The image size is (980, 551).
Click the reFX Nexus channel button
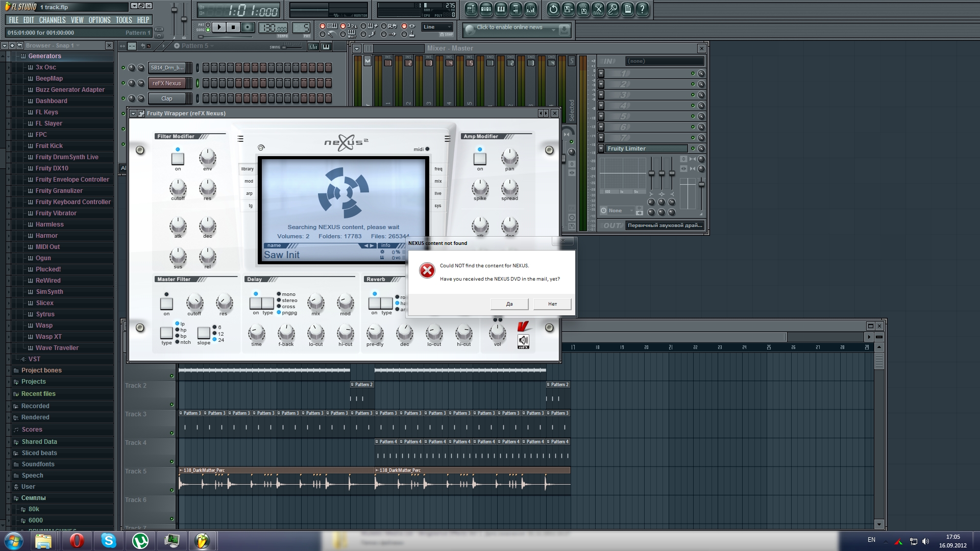click(x=166, y=83)
